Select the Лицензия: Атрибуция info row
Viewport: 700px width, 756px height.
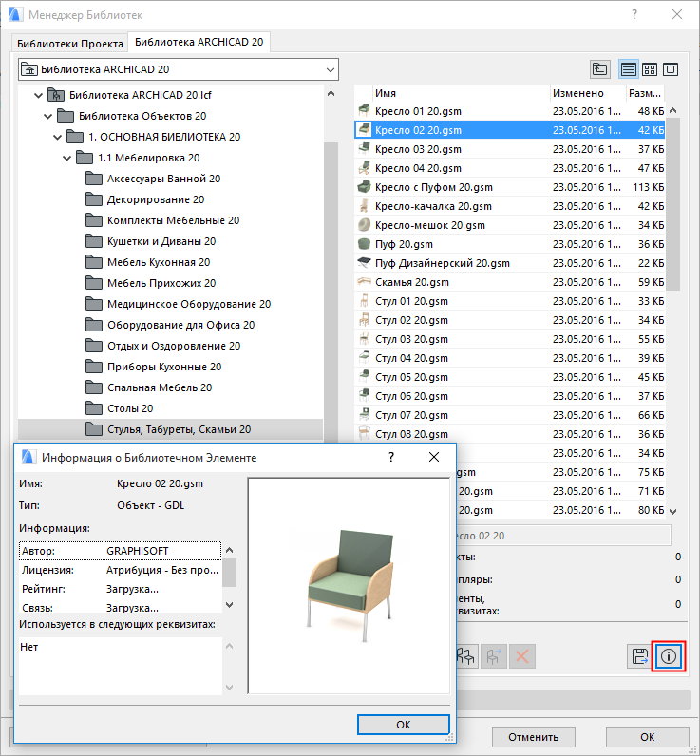120,570
